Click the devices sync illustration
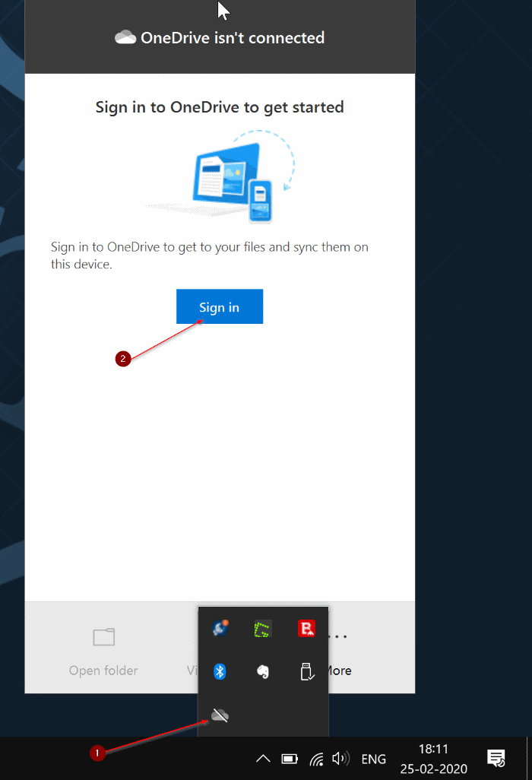Viewport: 532px width, 780px height. 221,176
